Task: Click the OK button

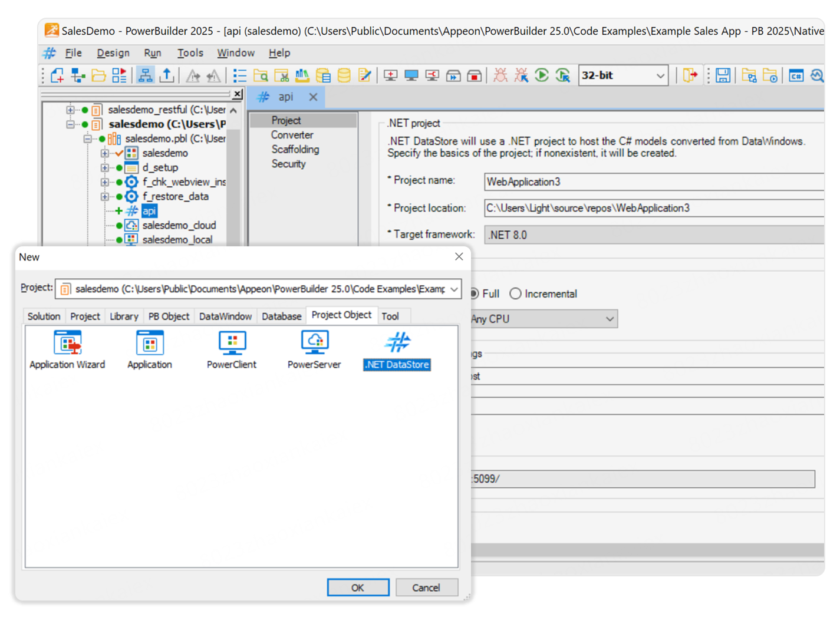Action: tap(358, 588)
